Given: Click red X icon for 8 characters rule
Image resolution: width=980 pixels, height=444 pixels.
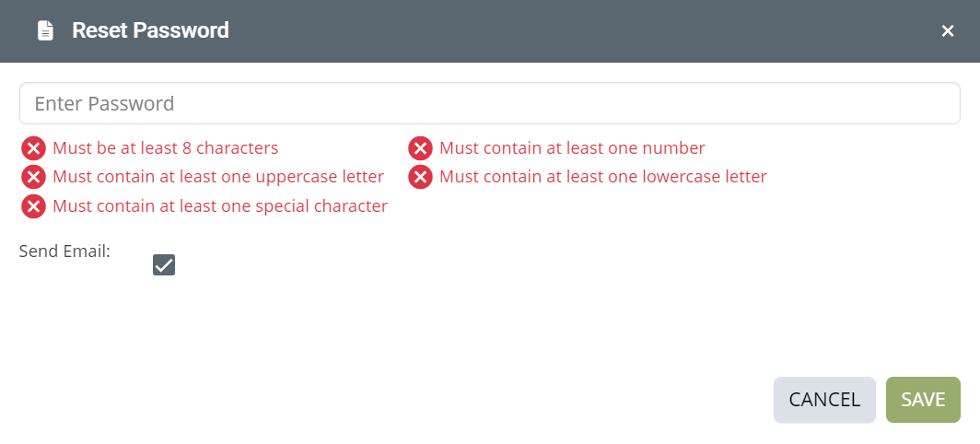Looking at the screenshot, I should tap(34, 148).
